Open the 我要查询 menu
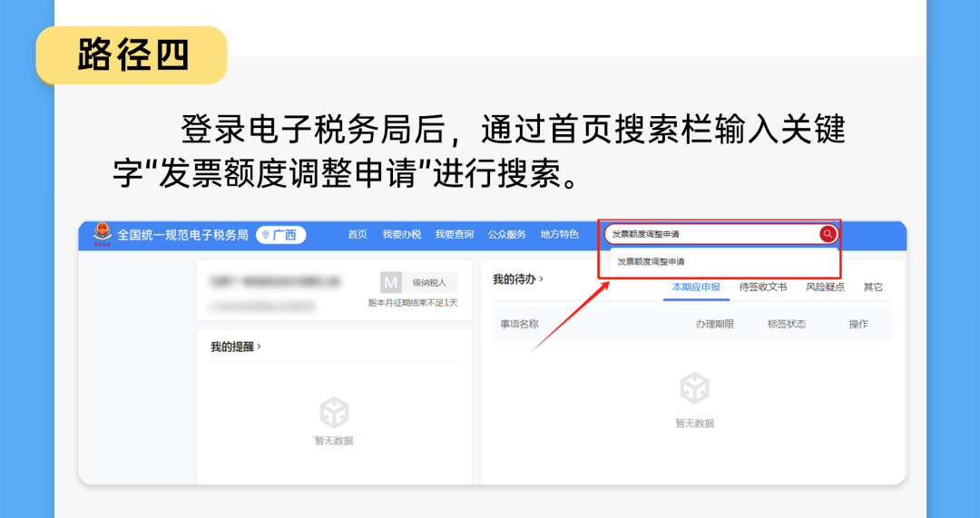Image resolution: width=980 pixels, height=518 pixels. [x=455, y=235]
